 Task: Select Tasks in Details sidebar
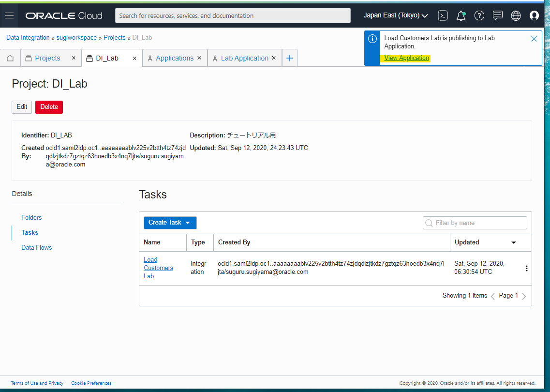[x=30, y=233]
